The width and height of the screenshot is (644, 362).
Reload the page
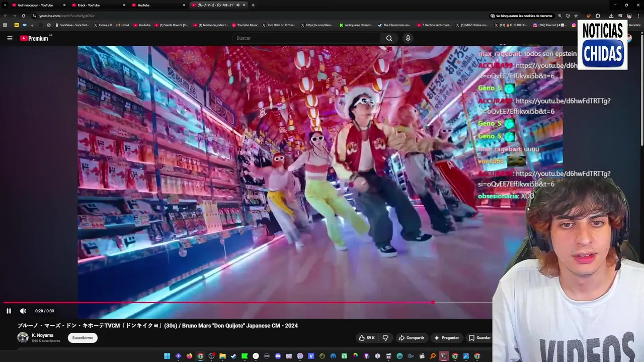23,16
